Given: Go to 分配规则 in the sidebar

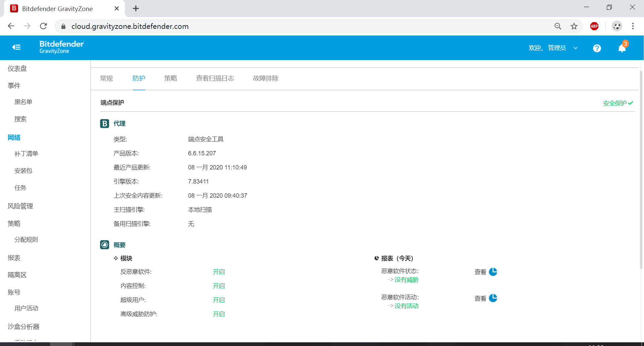Looking at the screenshot, I should coord(26,240).
